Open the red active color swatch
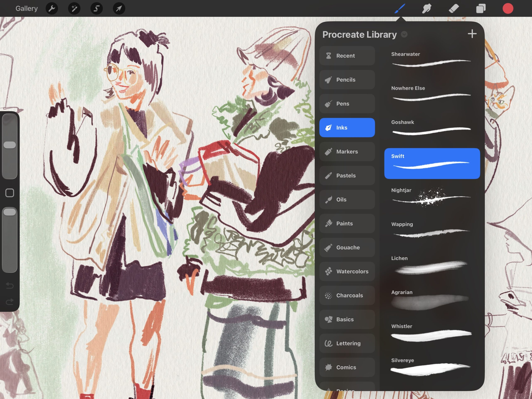This screenshot has height=399, width=532. (x=508, y=9)
